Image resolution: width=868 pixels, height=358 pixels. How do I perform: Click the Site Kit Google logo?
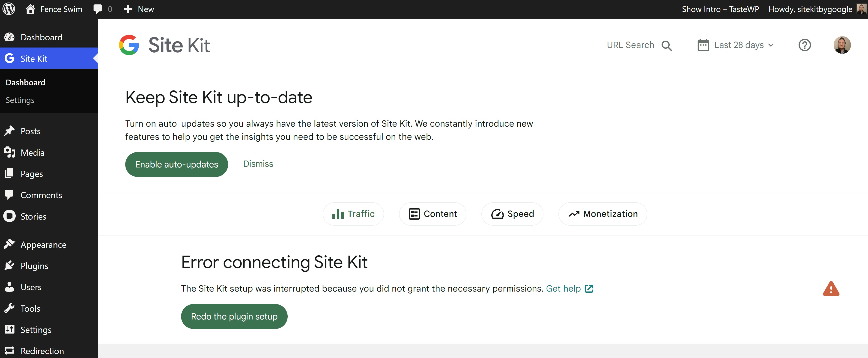pyautogui.click(x=129, y=45)
